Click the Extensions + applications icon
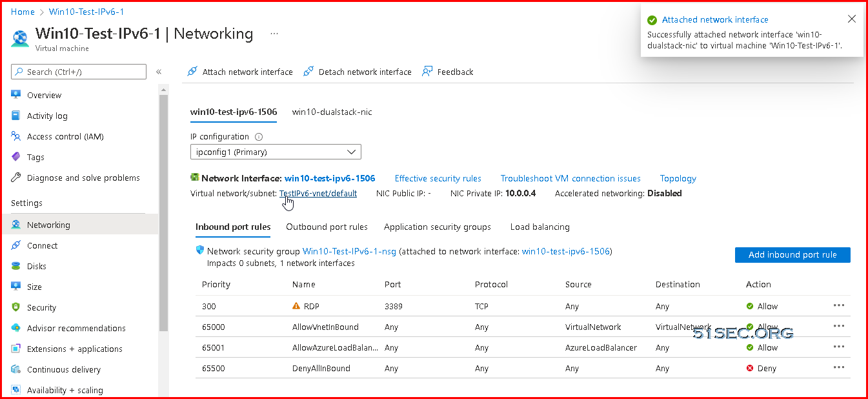This screenshot has height=399, width=868. click(x=16, y=349)
